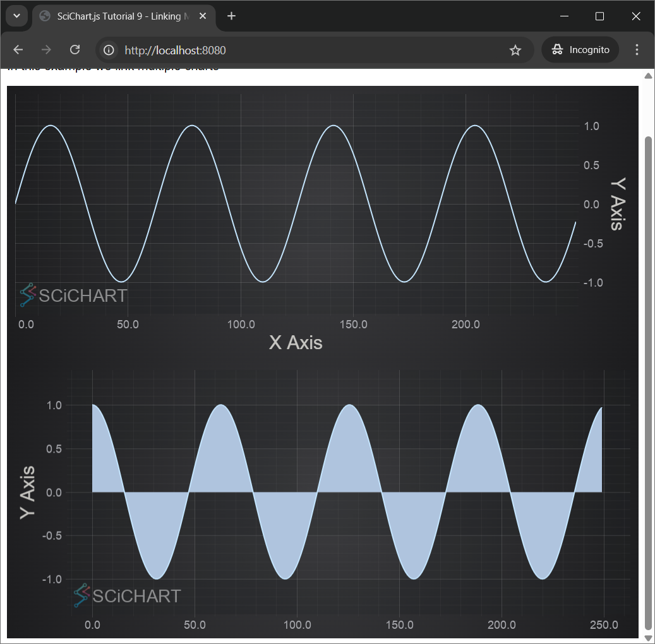Click the site information icon
Viewport: 655px width, 644px height.
tap(109, 50)
